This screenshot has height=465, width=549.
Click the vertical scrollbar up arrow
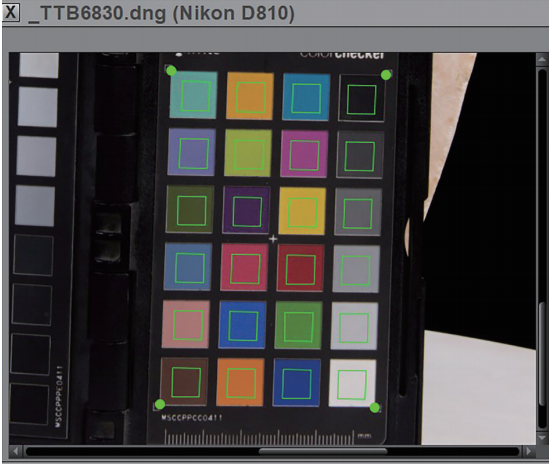542,59
